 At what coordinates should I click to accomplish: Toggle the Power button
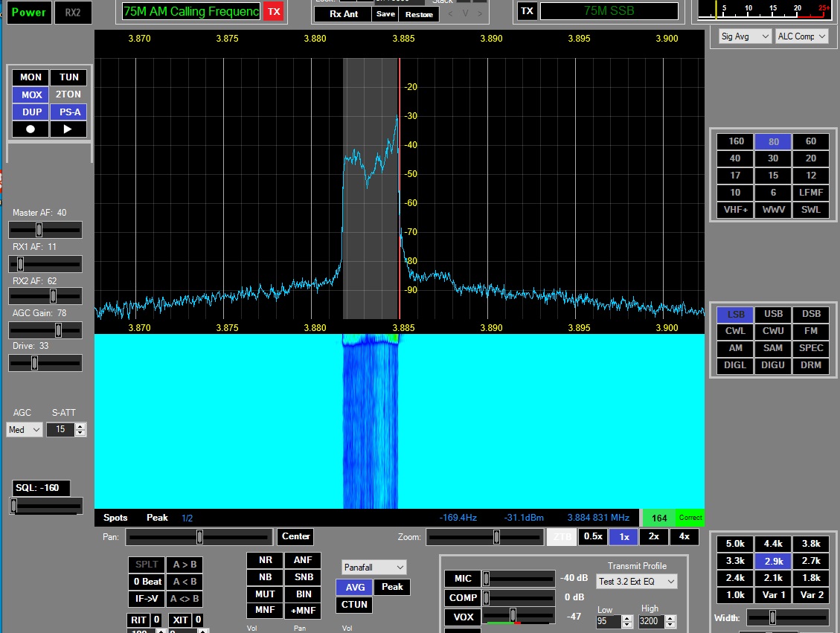[29, 13]
